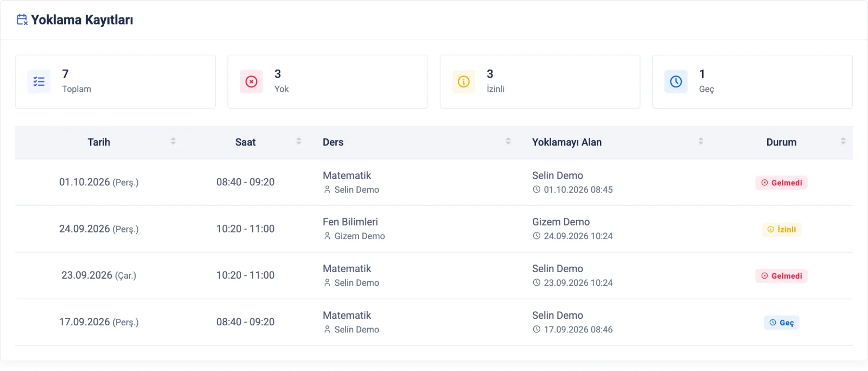Sort table using Tarih sort arrows
Image resolution: width=868 pixels, height=371 pixels.
(x=173, y=141)
